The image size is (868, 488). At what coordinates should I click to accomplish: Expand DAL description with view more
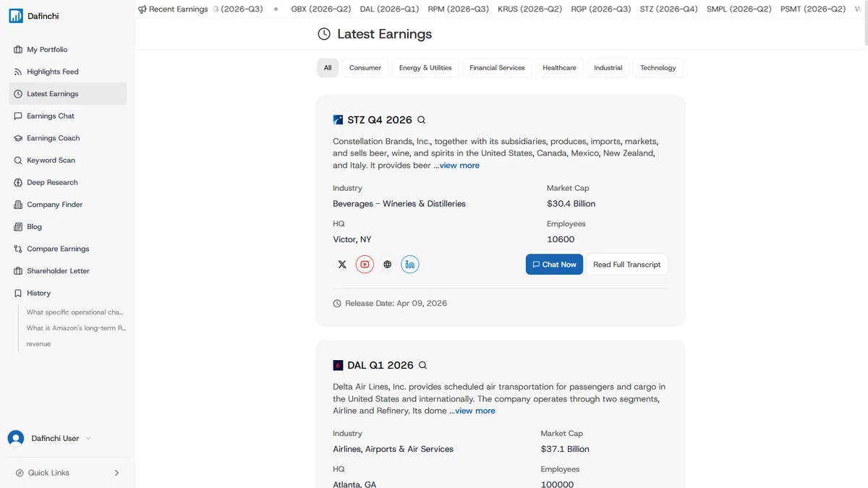[x=475, y=411]
